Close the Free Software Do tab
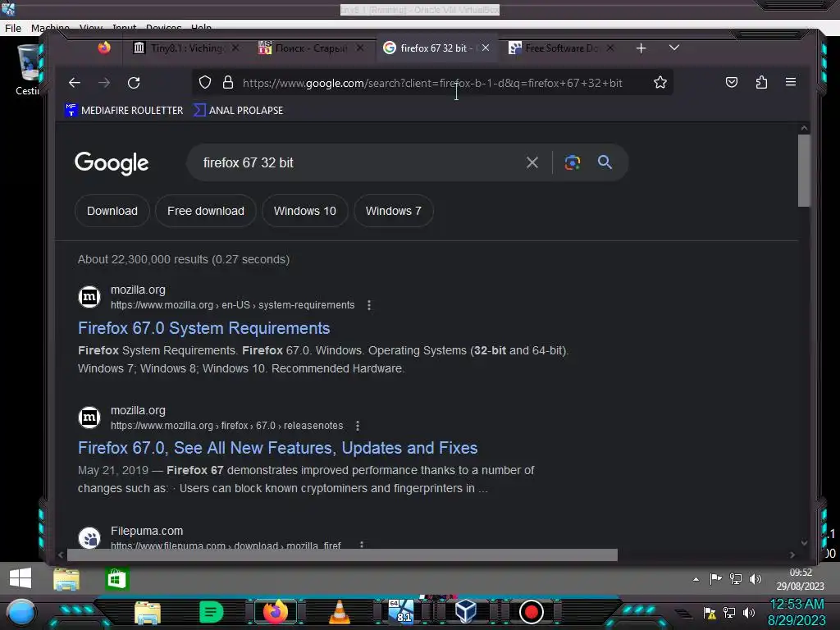 coord(609,48)
